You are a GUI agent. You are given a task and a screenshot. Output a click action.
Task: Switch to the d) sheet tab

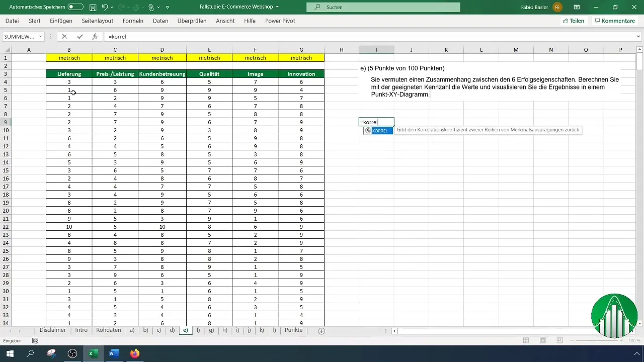[x=172, y=330]
